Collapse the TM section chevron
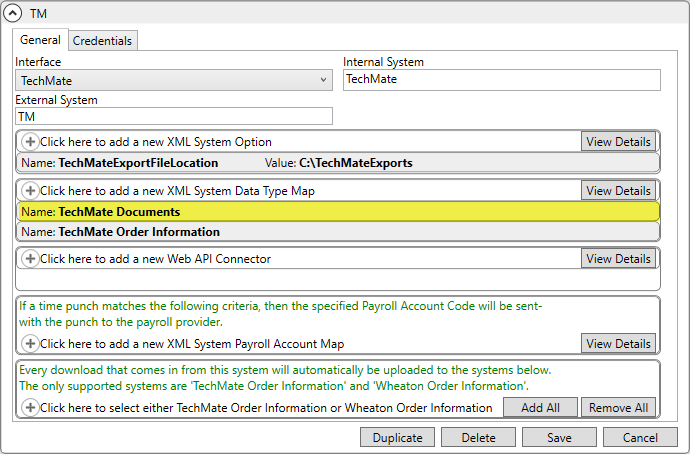This screenshot has height=454, width=690. [x=12, y=13]
